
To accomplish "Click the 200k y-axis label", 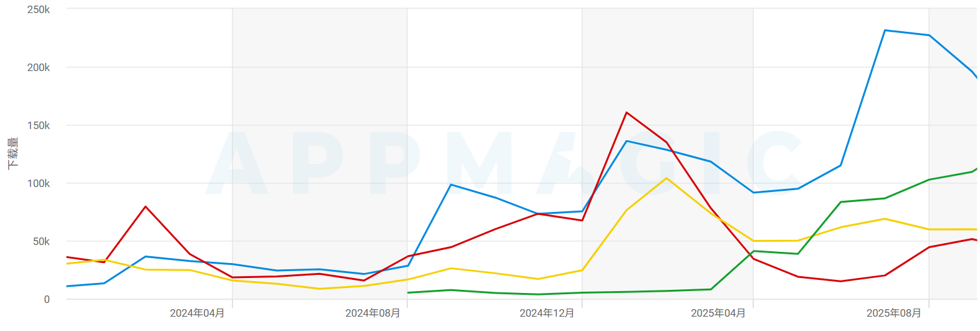I will coord(39,67).
